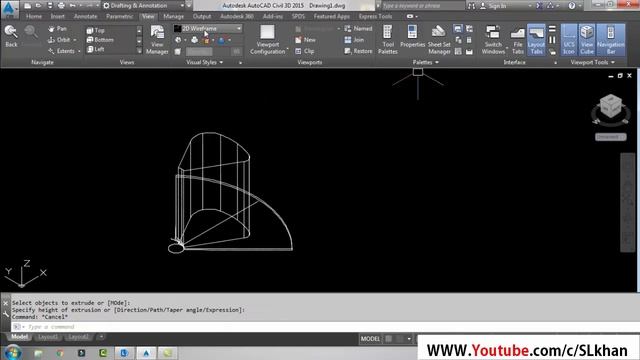Image resolution: width=640 pixels, height=360 pixels.
Task: Open the Orbit tool dropdown arrow
Action: coord(75,40)
